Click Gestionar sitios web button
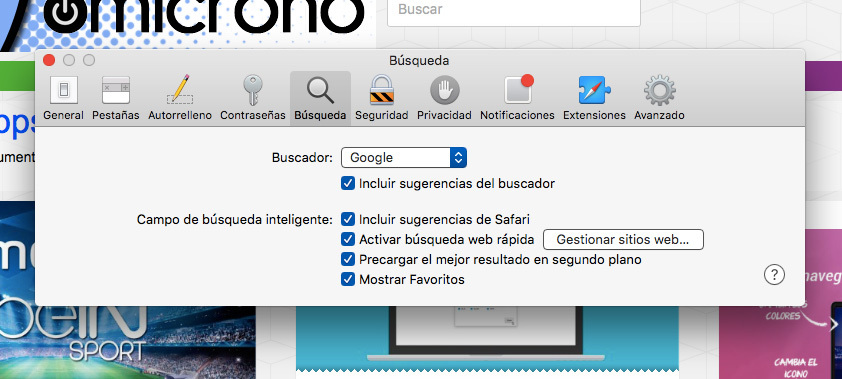842x379 pixels. point(623,240)
